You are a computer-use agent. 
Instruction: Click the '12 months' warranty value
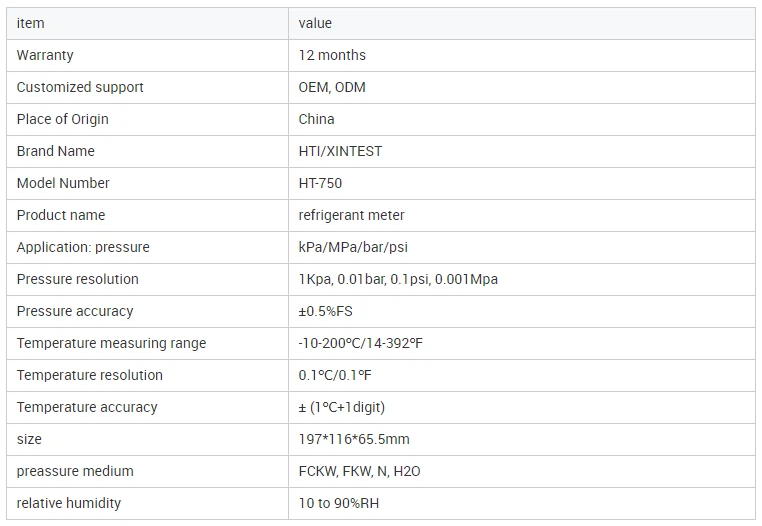tap(332, 55)
